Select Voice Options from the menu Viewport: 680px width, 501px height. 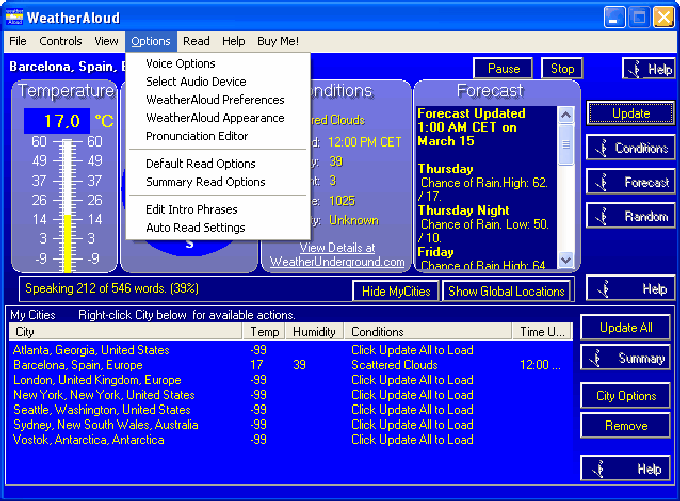tap(180, 64)
